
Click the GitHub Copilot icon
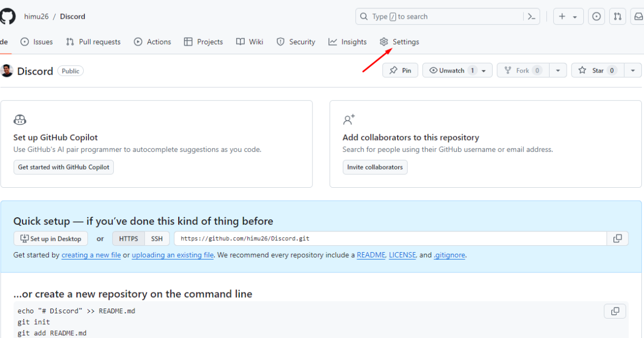(20, 120)
